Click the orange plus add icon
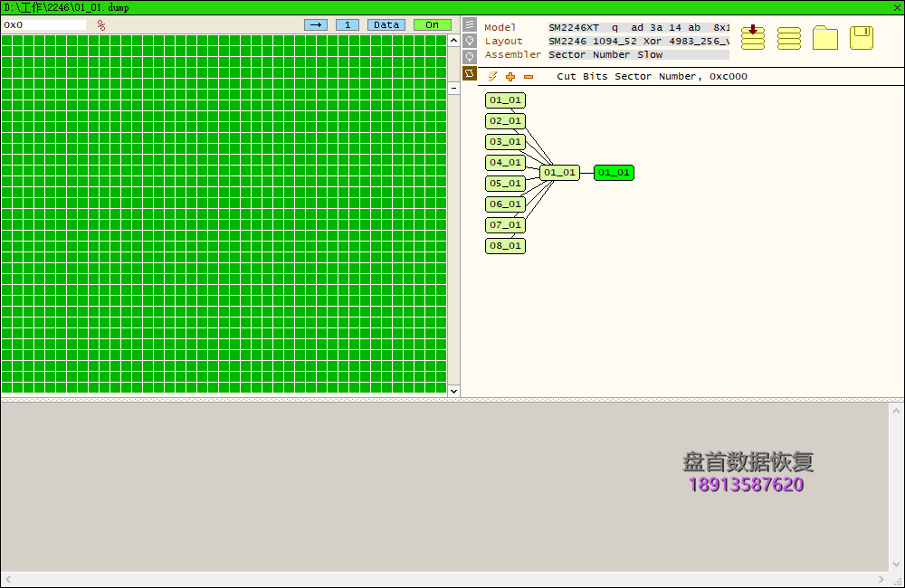The width and height of the screenshot is (905, 588). tap(510, 77)
